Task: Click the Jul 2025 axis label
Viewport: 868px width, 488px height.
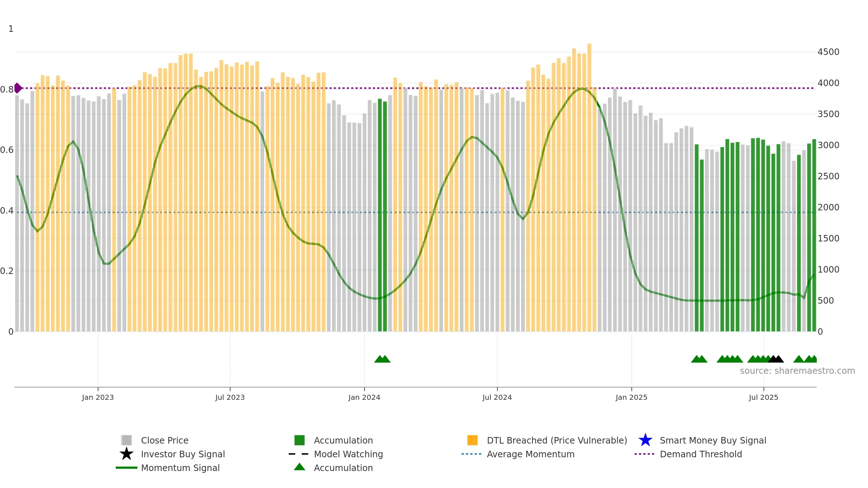Action: tap(763, 397)
